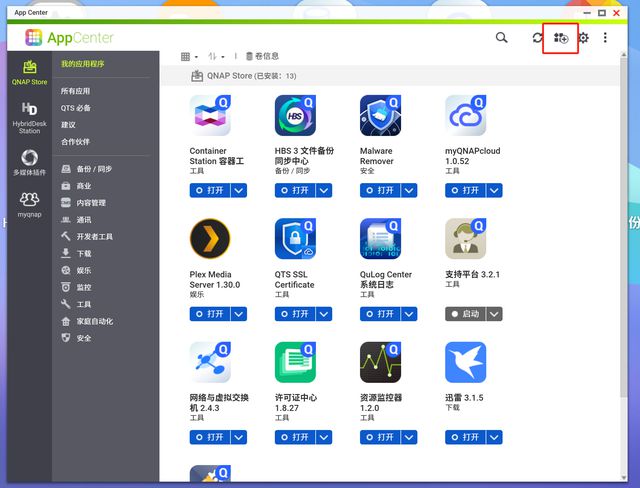
Task: Click Plex Media Server 1.30.0 title
Action: (x=215, y=279)
